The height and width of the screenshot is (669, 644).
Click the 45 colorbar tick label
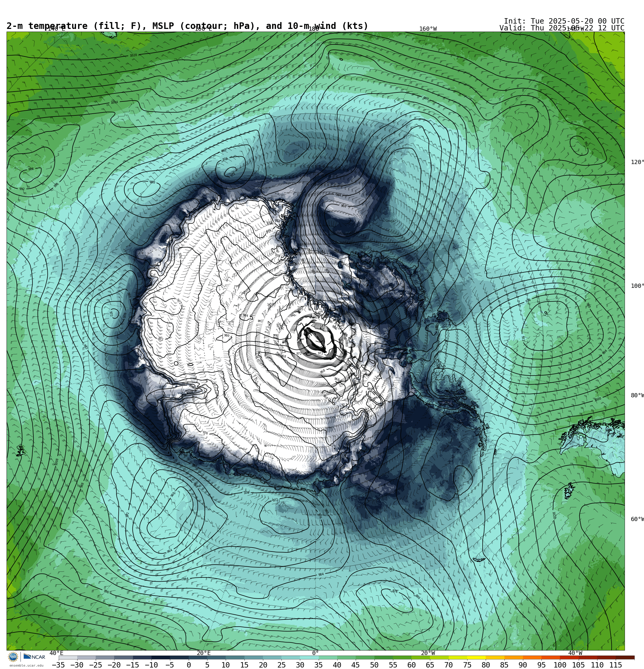(x=355, y=665)
